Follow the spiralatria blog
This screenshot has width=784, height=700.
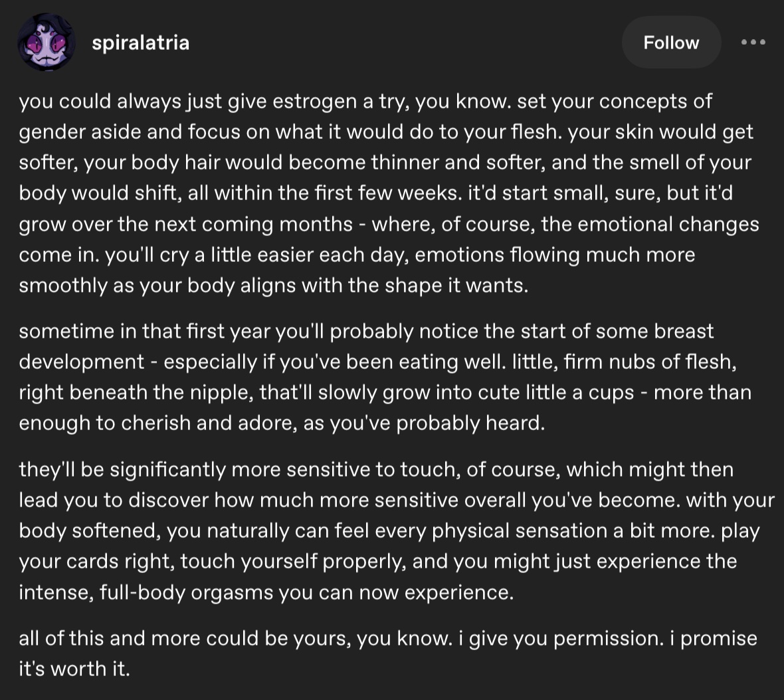click(671, 43)
